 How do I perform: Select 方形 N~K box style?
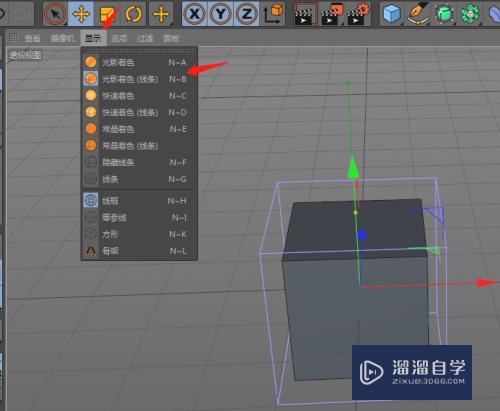(x=139, y=234)
